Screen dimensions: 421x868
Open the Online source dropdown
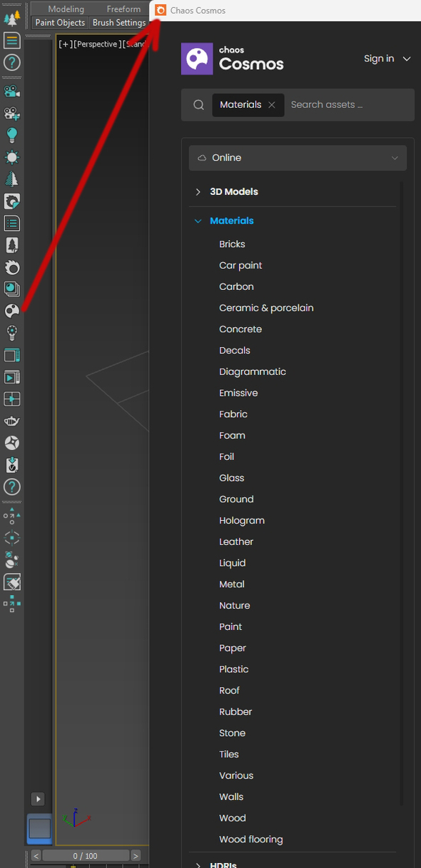tap(298, 158)
